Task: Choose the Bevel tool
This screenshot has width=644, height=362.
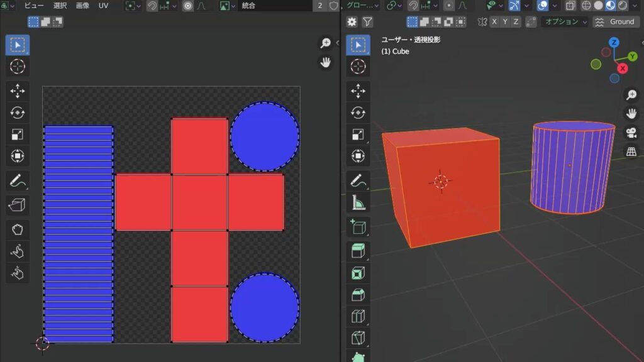Action: (358, 295)
